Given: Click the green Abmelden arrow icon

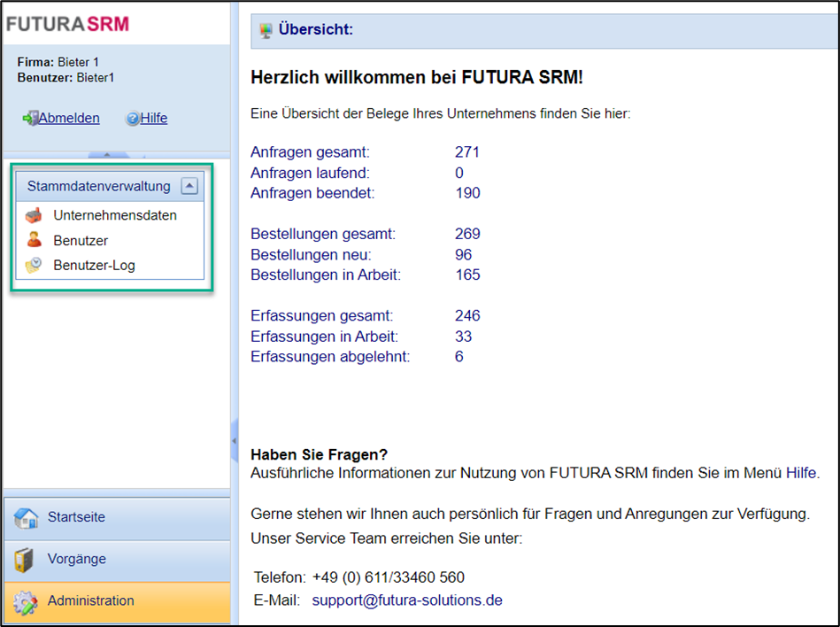Looking at the screenshot, I should [x=30, y=119].
